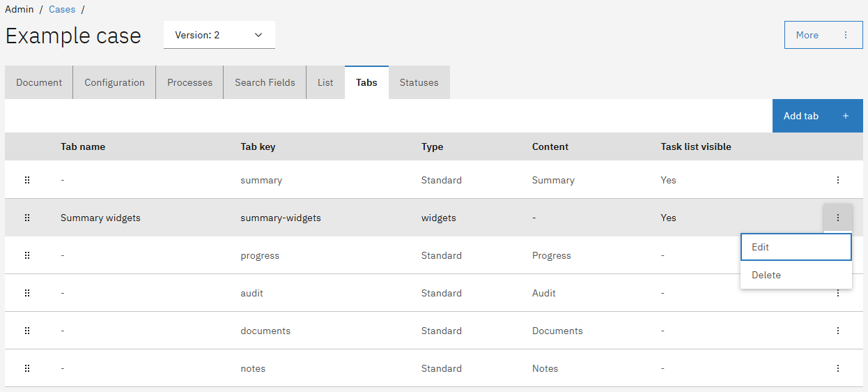Open the Document tab

[39, 82]
